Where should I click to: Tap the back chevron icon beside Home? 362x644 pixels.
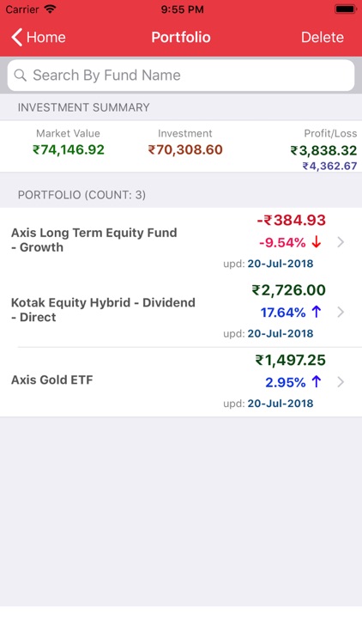tap(17, 38)
